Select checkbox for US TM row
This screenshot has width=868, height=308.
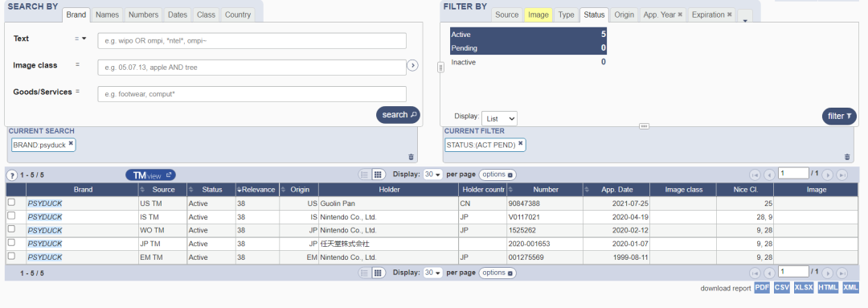click(x=11, y=203)
